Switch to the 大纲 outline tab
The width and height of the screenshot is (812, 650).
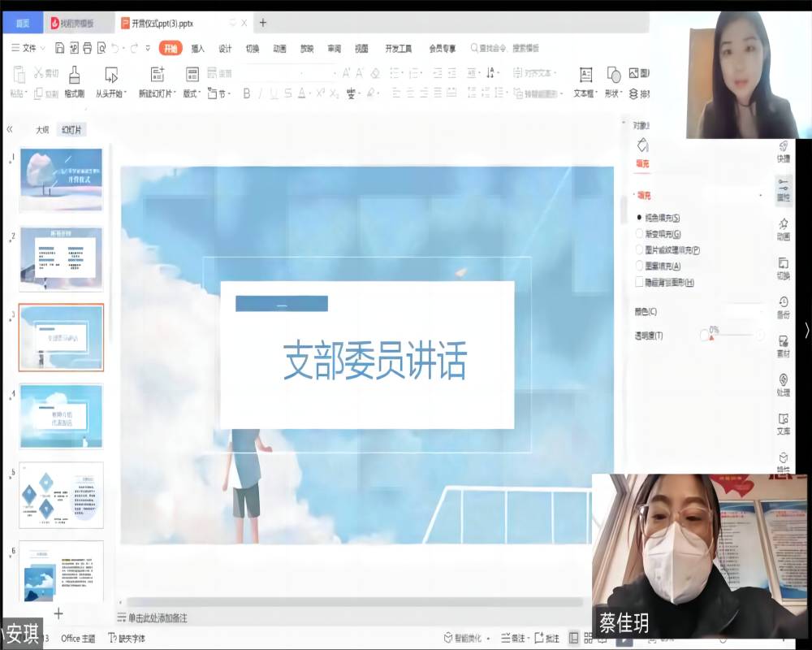(42, 130)
